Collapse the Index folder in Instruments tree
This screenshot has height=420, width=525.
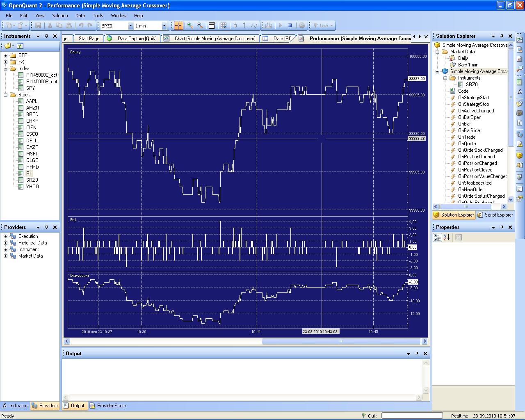(6, 68)
